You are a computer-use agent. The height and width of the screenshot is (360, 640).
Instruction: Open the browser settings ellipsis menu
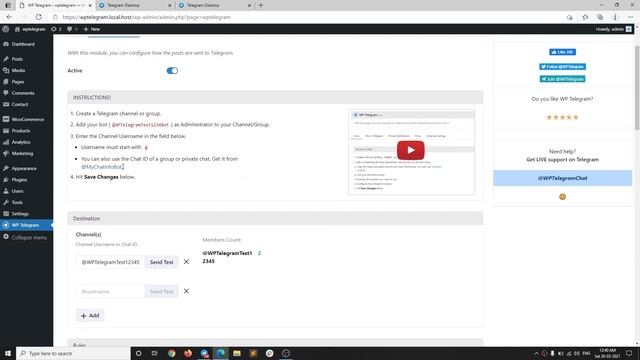[x=631, y=17]
